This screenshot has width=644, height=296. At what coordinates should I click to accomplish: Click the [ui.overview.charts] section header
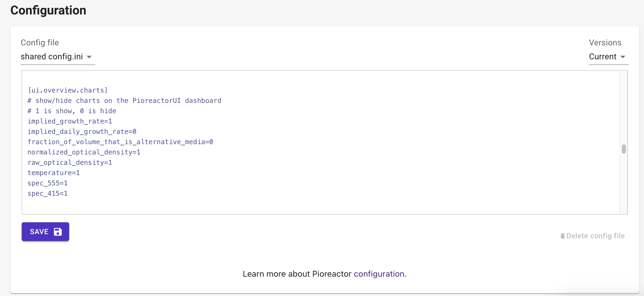pyautogui.click(x=68, y=90)
